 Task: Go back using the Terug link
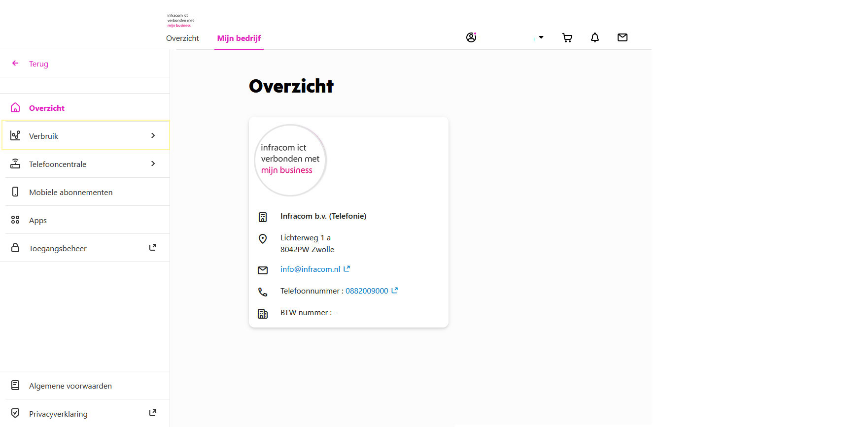pyautogui.click(x=38, y=64)
